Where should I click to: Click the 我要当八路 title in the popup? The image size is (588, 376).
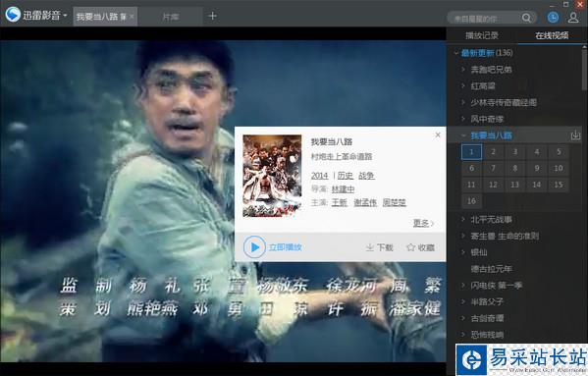pos(332,141)
